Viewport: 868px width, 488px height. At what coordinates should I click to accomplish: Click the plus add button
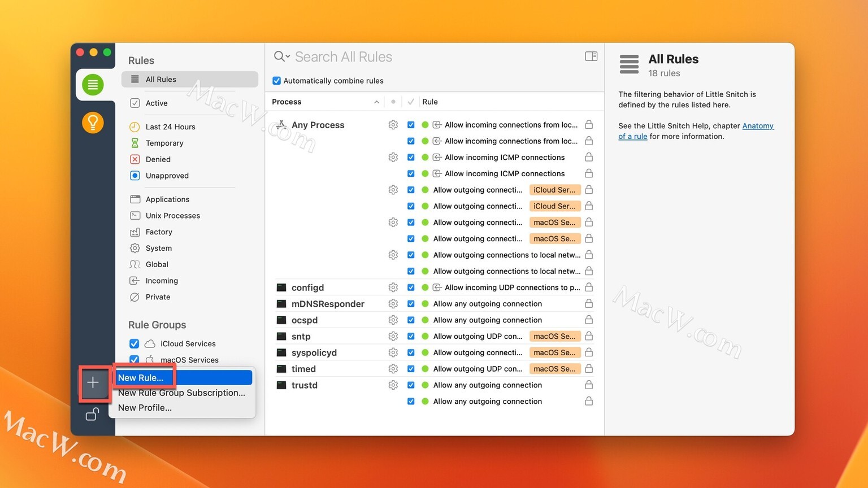pos(93,383)
